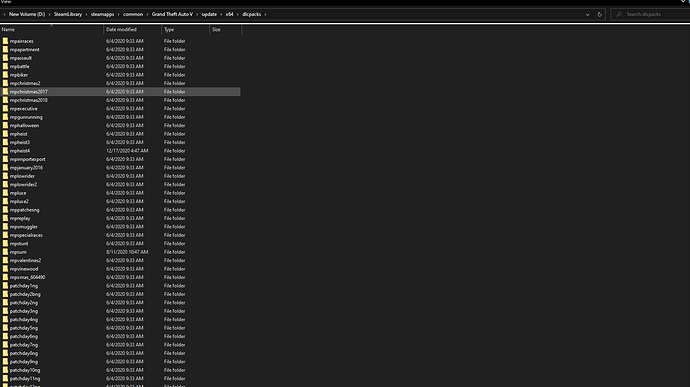Select the patchday8ng folder name
The height and width of the screenshot is (387, 690).
point(24,353)
